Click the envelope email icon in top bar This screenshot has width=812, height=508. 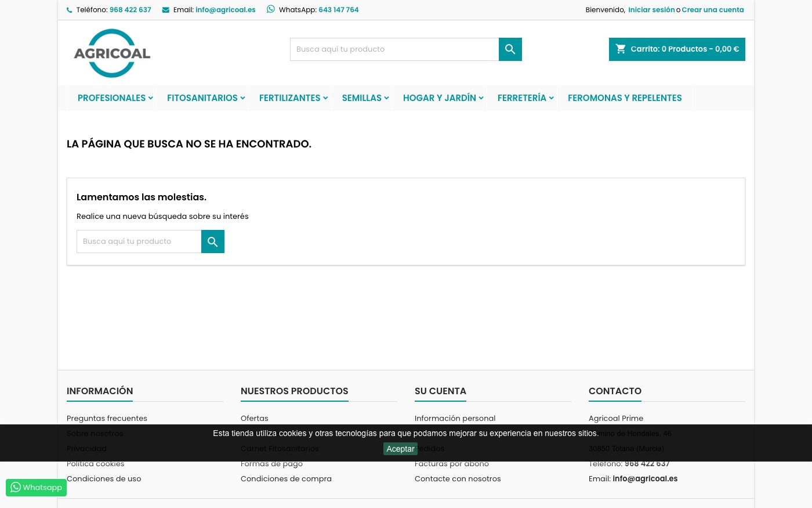[166, 10]
